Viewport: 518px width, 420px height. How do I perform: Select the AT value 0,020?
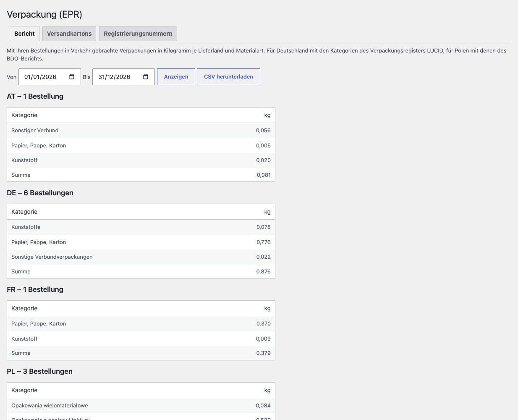263,160
